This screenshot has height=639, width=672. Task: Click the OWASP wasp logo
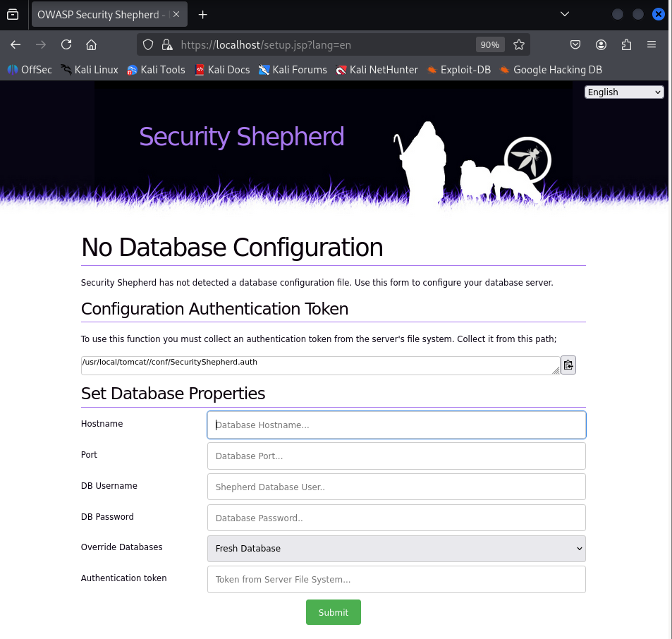[x=527, y=160]
